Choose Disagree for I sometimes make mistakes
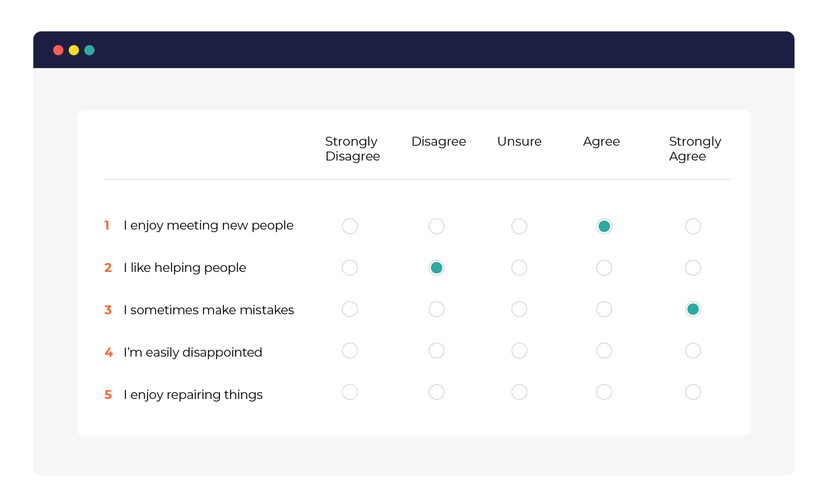Viewport: 826px width, 504px height. pyautogui.click(x=436, y=309)
